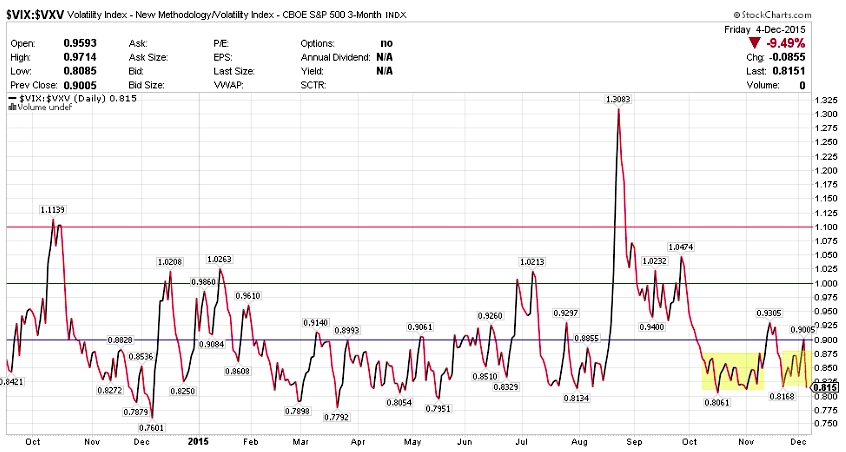
Task: Click the current price tag 0.815 on axis
Action: pyautogui.click(x=827, y=388)
